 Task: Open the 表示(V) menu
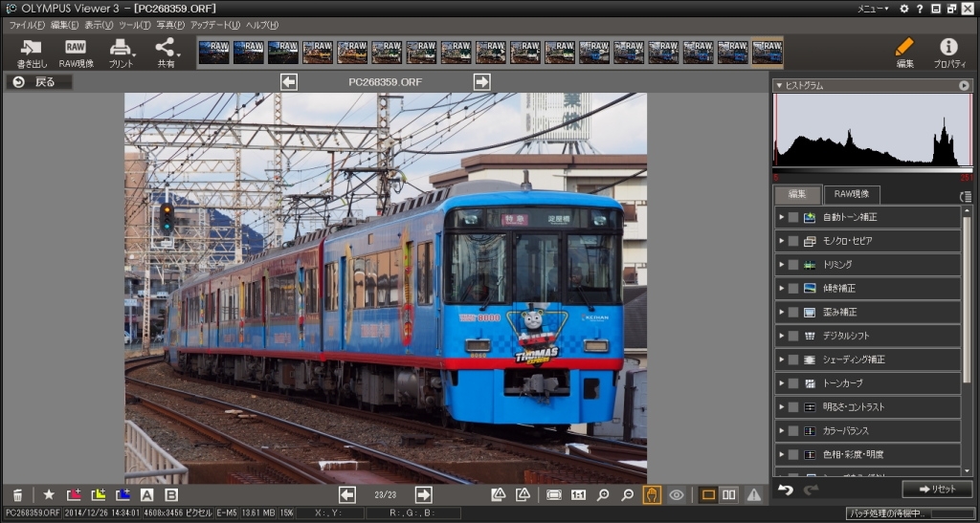click(x=99, y=25)
